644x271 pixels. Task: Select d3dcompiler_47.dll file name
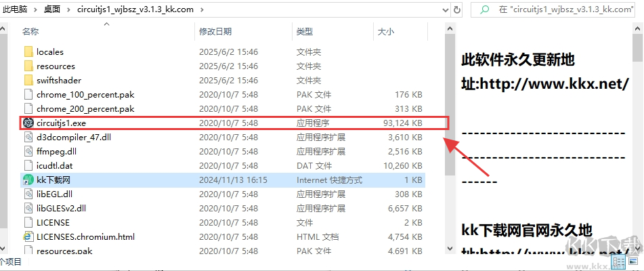pyautogui.click(x=74, y=137)
